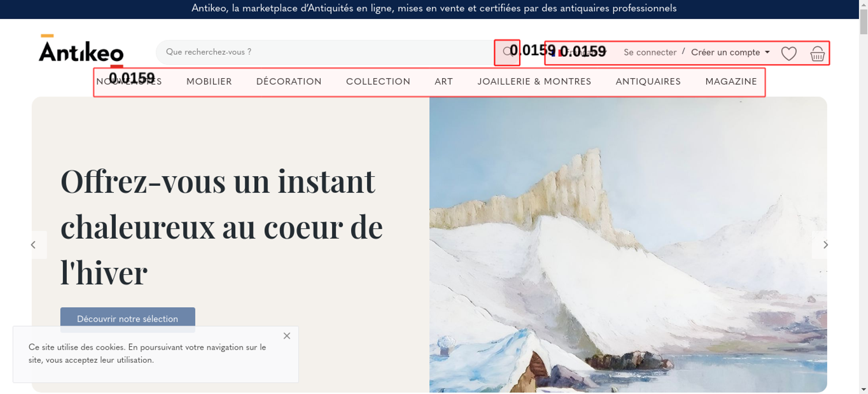Go to the Art category
868x394 pixels.
click(444, 82)
